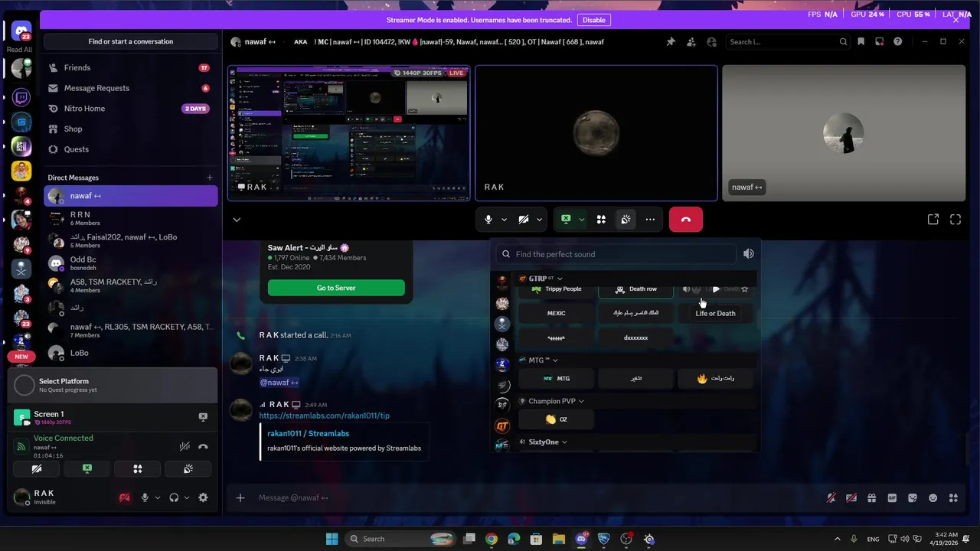Image resolution: width=980 pixels, height=551 pixels.
Task: Click Find or start a conversation box
Action: click(x=130, y=41)
